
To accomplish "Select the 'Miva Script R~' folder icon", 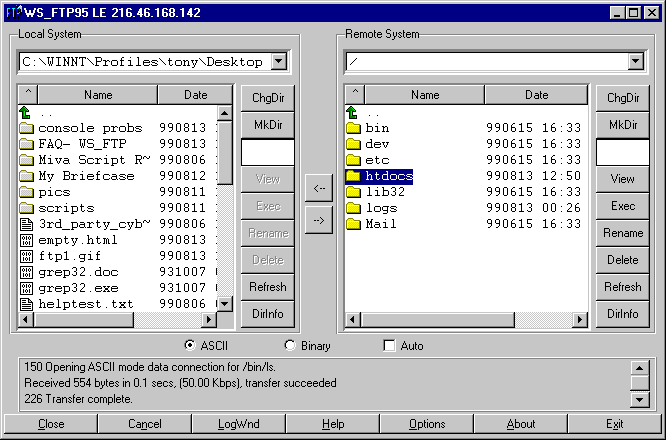I will coord(26,160).
